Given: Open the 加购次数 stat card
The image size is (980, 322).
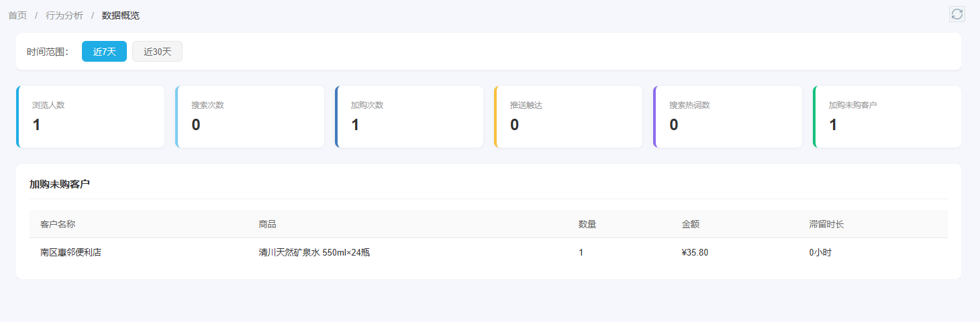Looking at the screenshot, I should [x=409, y=117].
